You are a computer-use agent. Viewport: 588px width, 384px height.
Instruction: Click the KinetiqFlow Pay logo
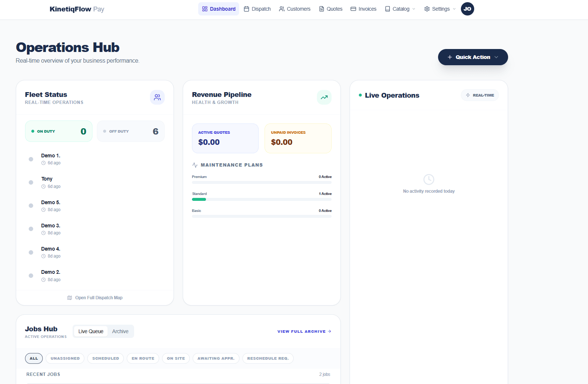pyautogui.click(x=77, y=9)
